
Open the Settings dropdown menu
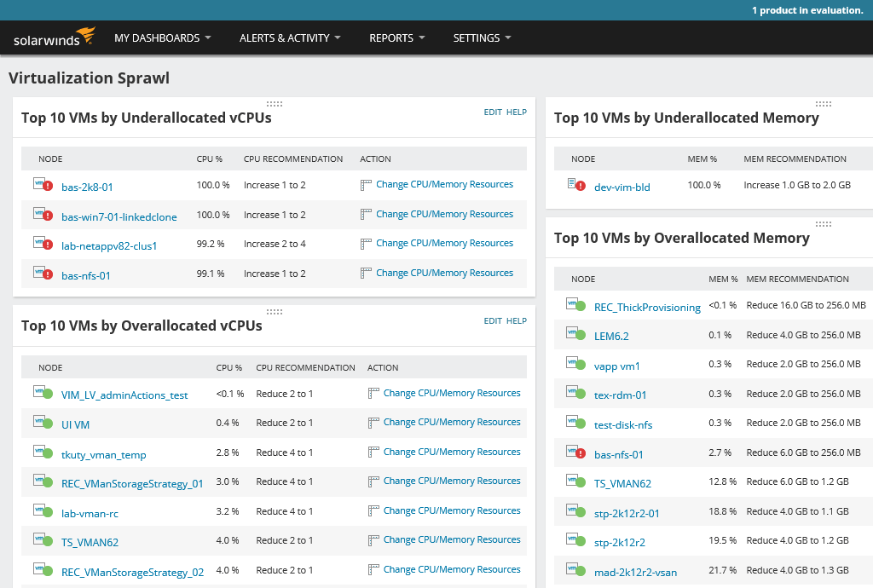(x=482, y=38)
